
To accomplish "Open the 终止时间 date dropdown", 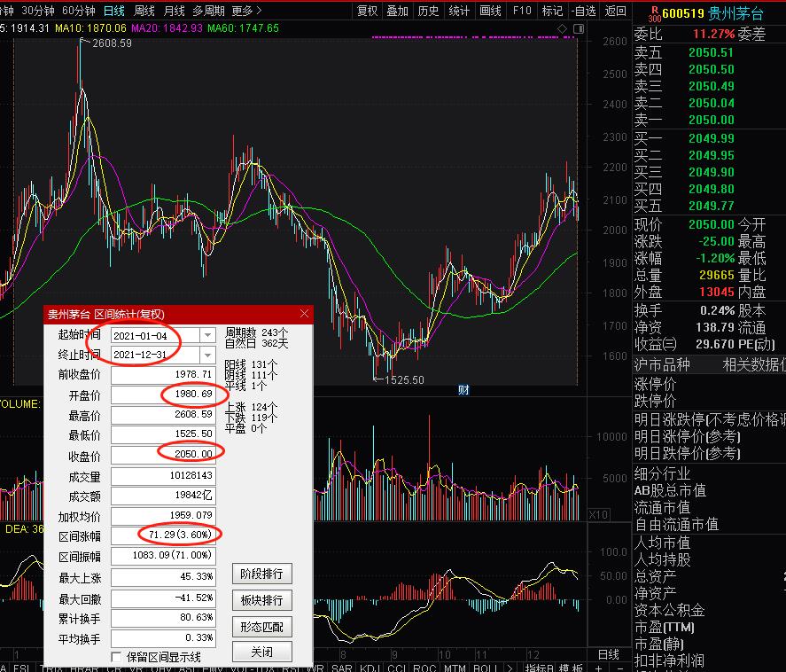I will click(207, 355).
